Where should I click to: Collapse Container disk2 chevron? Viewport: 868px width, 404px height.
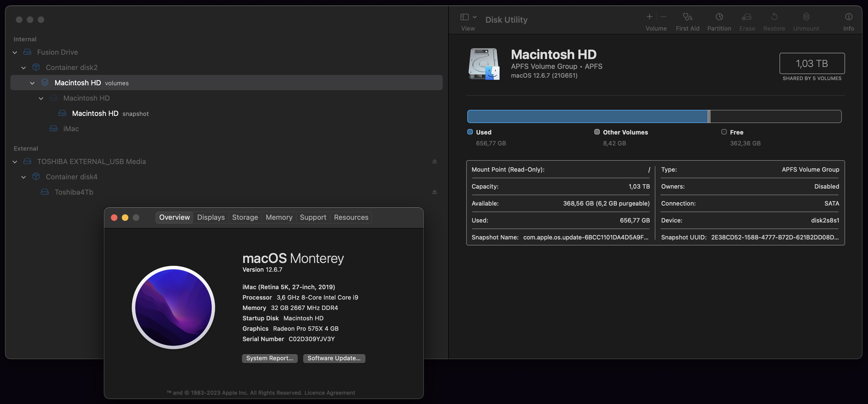tap(23, 68)
